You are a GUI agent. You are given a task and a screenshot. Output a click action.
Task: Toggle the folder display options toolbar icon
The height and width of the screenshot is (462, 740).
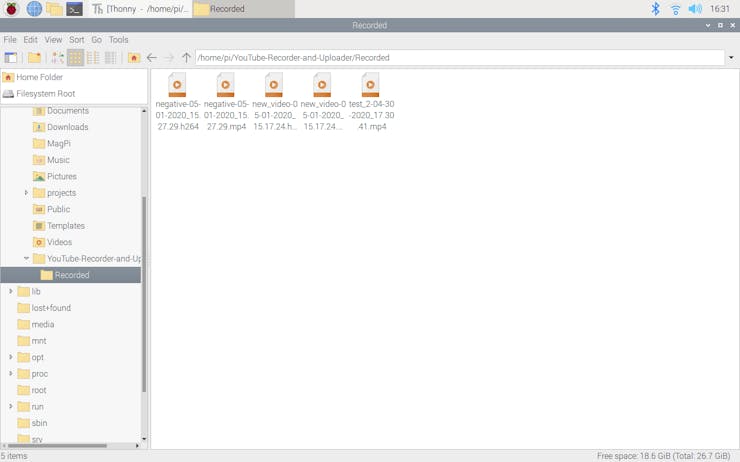[58, 58]
